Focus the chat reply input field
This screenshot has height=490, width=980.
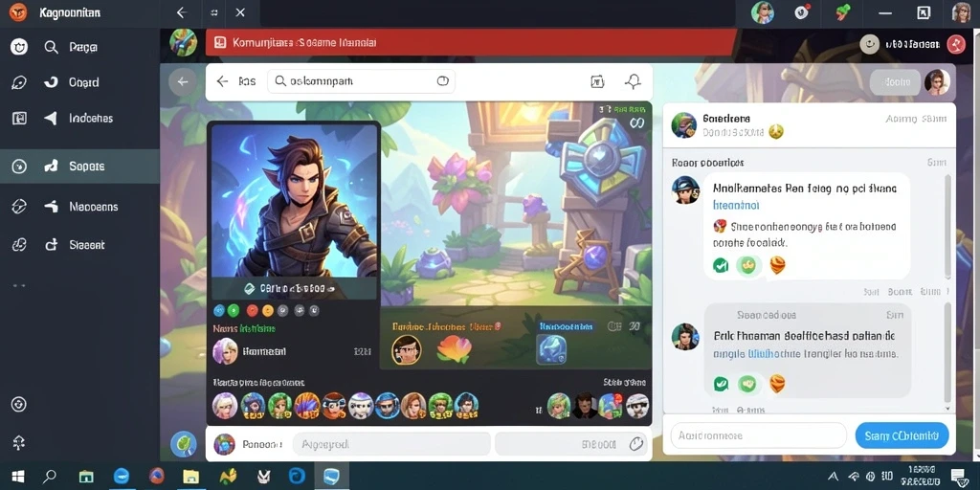click(x=759, y=435)
